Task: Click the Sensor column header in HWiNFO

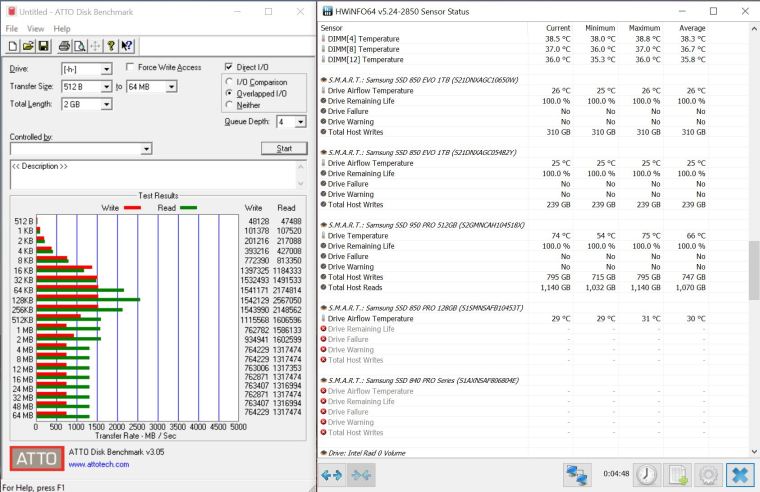Action: coord(332,28)
